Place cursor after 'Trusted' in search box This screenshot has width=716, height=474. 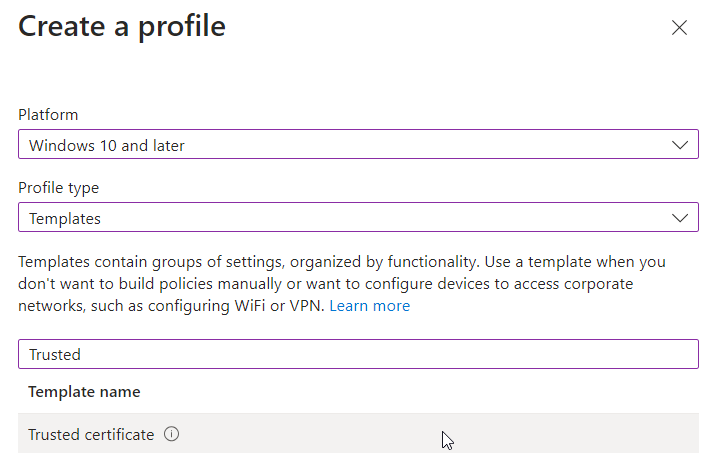pyautogui.click(x=84, y=354)
